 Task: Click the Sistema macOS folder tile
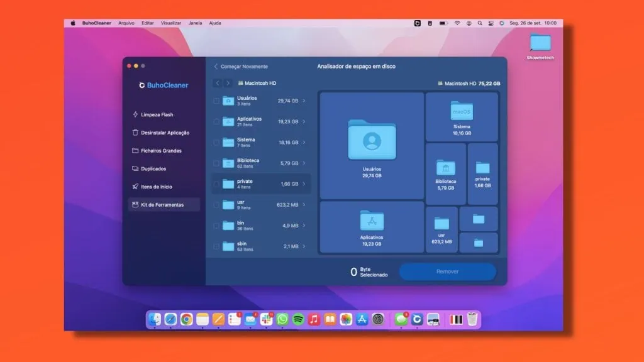[x=461, y=117]
